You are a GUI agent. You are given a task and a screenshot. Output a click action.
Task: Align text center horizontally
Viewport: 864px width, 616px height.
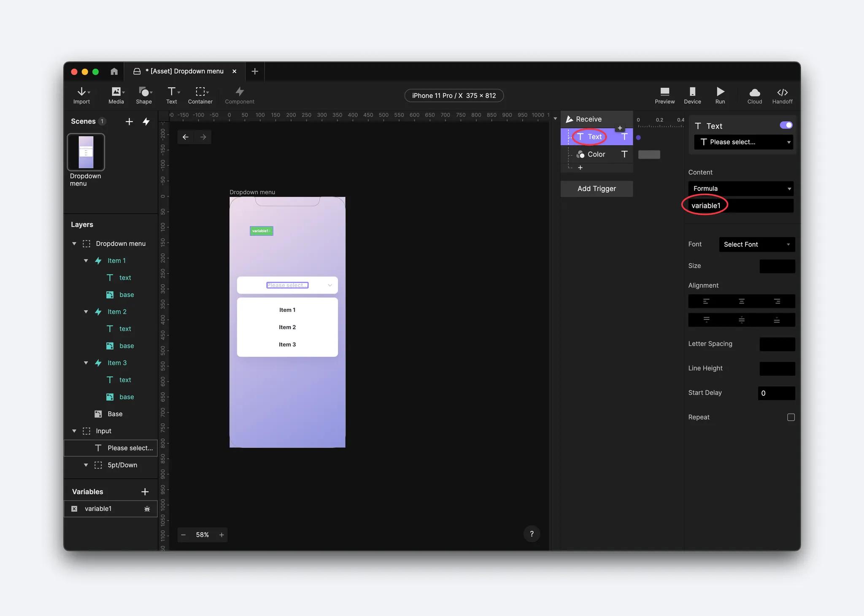(742, 301)
